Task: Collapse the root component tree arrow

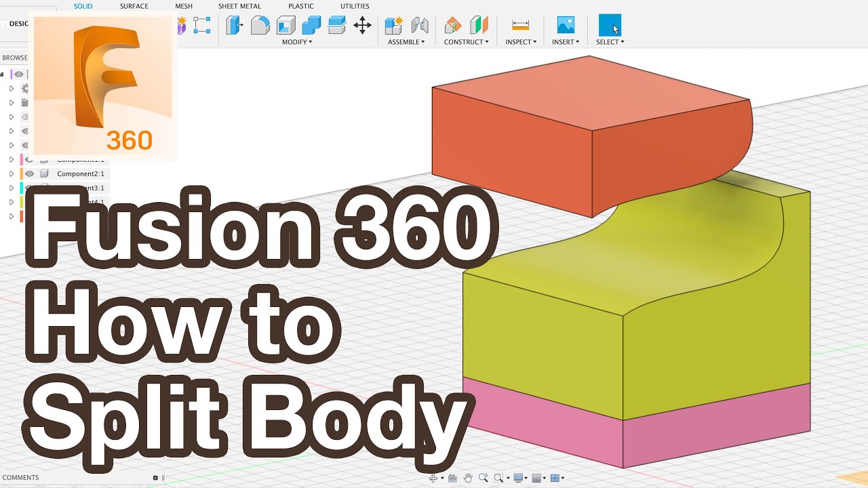Action: point(2,75)
